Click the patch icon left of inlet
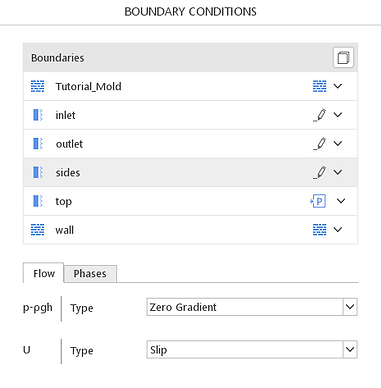Viewport: 381px width, 388px height. pyautogui.click(x=38, y=115)
